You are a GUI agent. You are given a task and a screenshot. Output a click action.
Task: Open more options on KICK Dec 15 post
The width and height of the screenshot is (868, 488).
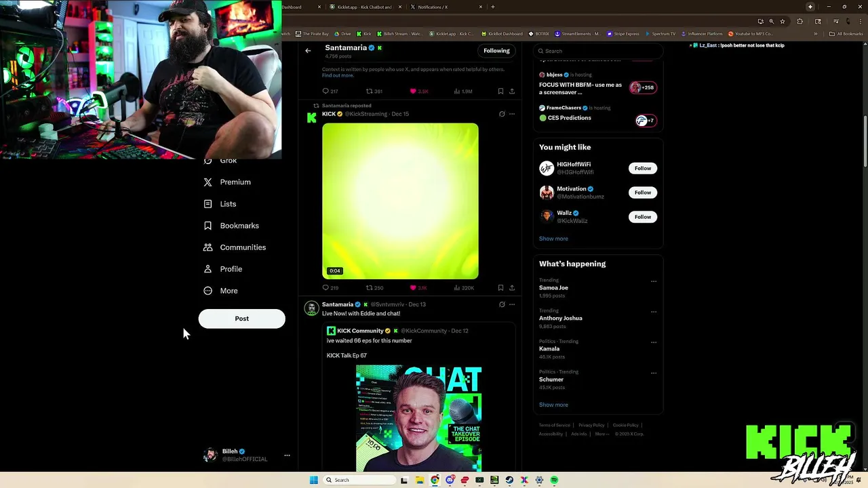coord(512,114)
